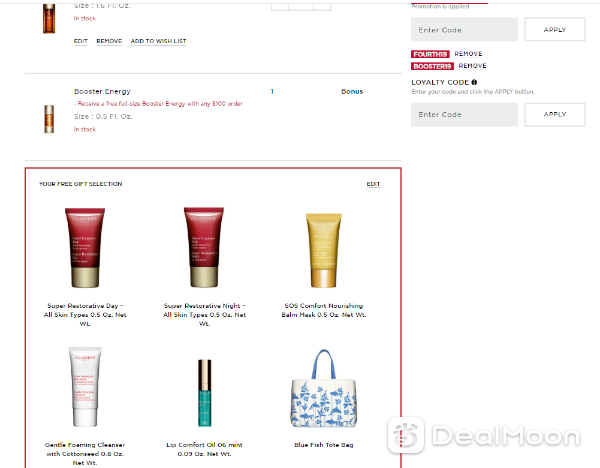Click the Super Restorative Night product title

pyautogui.click(x=204, y=315)
